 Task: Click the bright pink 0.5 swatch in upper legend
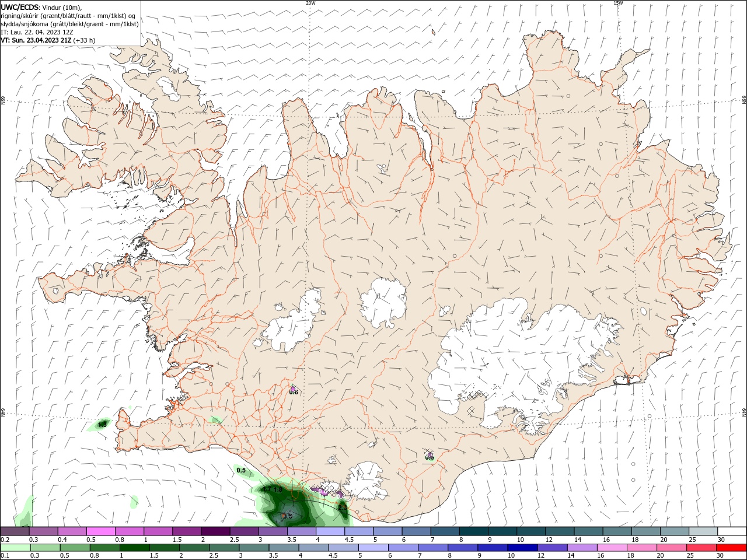pos(100,531)
